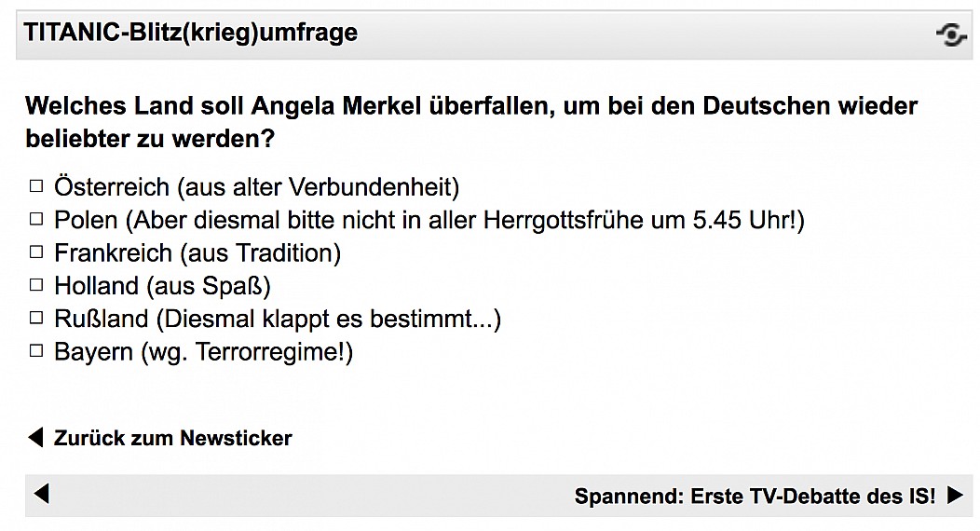Check the Österreich option box
The image size is (980, 531).
coord(36,186)
